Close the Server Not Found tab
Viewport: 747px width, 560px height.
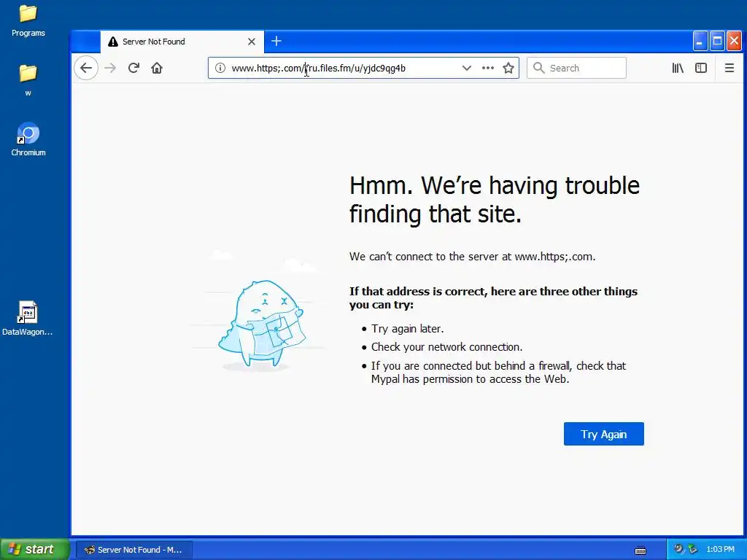(x=252, y=42)
